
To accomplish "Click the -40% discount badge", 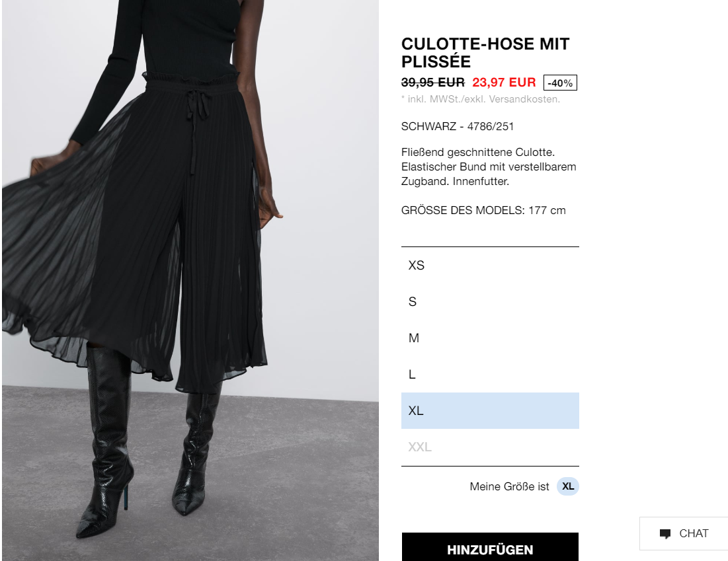I will tap(560, 83).
